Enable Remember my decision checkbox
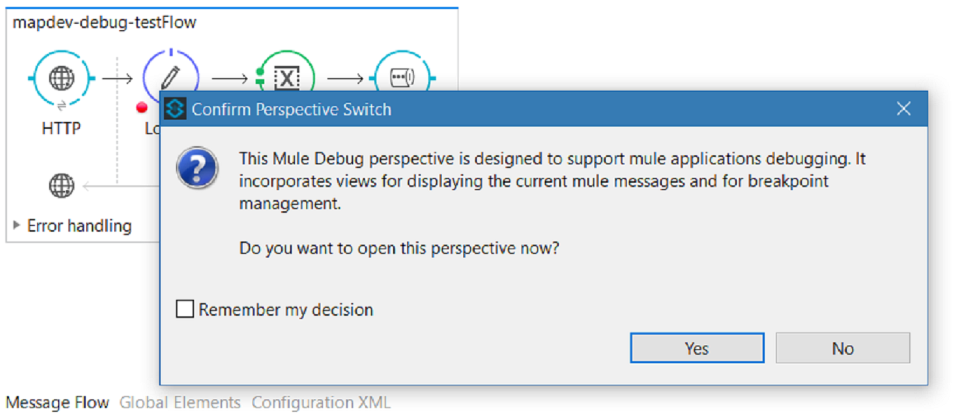This screenshot has width=980, height=415. 185,309
